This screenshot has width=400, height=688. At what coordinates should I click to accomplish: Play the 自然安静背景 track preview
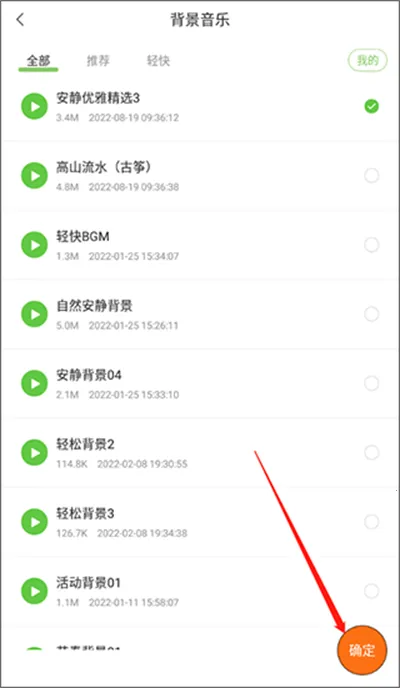point(34,314)
